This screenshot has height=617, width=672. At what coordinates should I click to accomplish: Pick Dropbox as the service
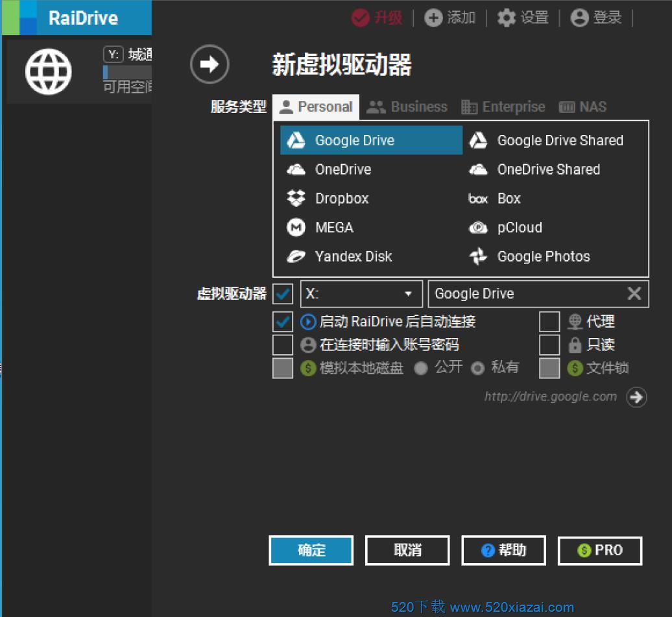click(x=371, y=199)
